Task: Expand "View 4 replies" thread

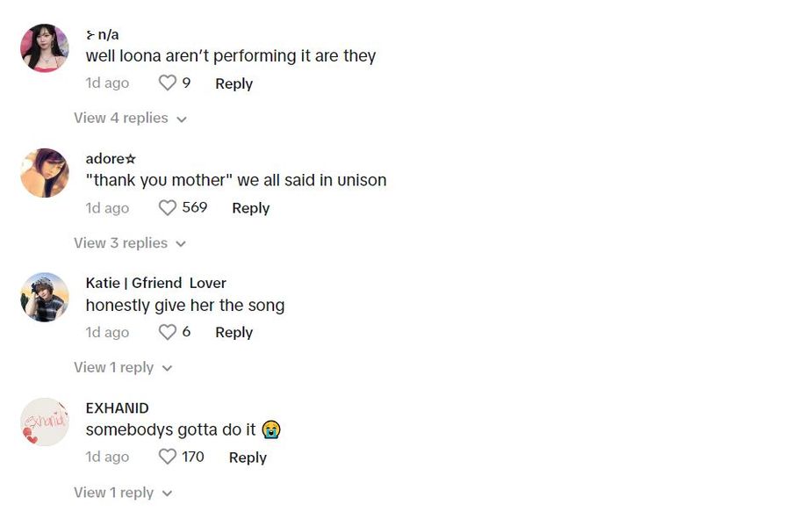Action: click(130, 118)
